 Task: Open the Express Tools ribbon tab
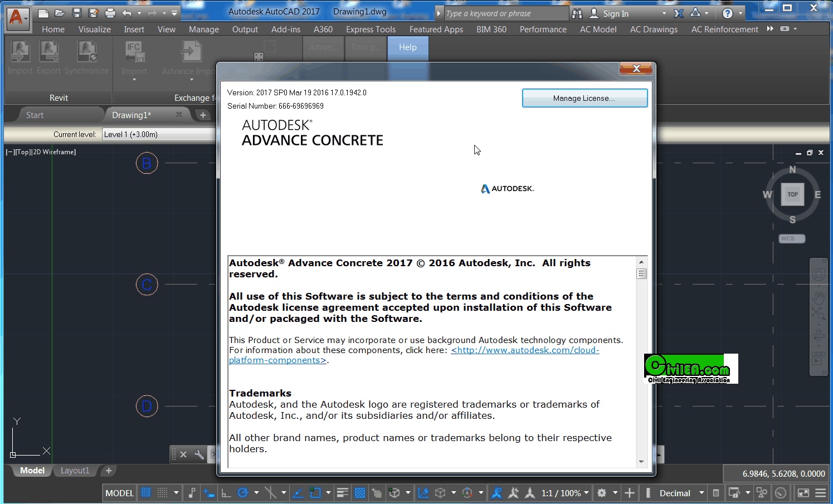pyautogui.click(x=371, y=29)
